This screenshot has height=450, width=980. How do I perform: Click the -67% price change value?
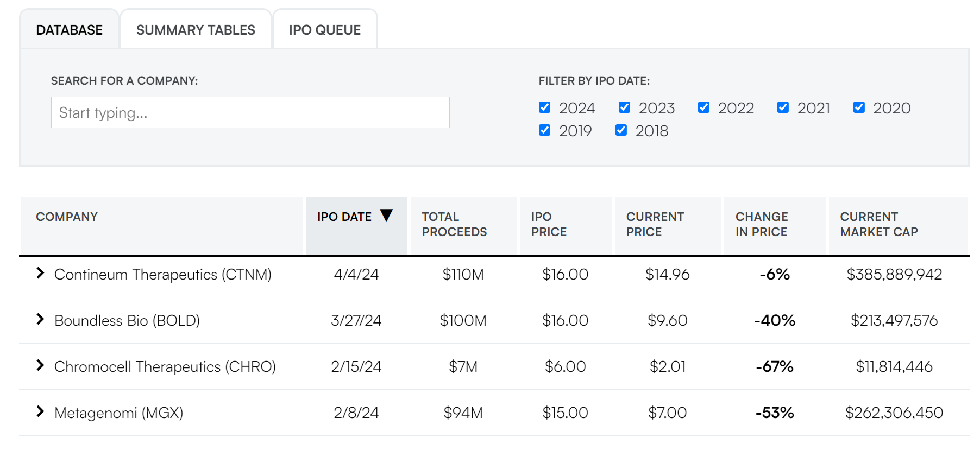coord(775,367)
